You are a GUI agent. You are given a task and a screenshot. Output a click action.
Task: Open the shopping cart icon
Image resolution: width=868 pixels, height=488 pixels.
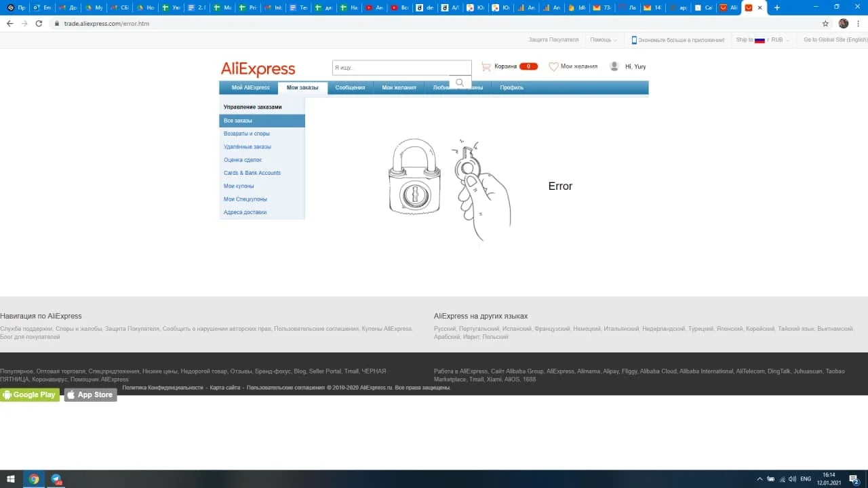click(486, 66)
